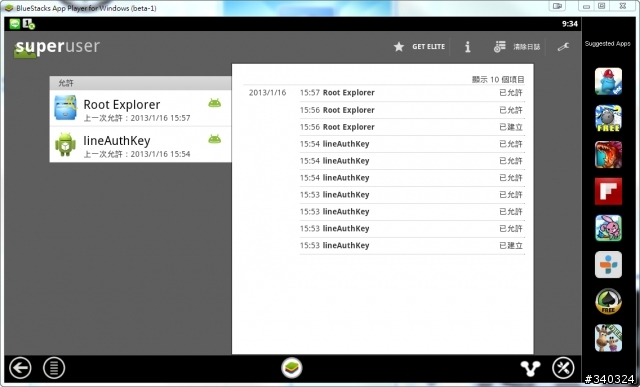
Task: Open the Flipboard suggested app
Action: click(x=608, y=191)
